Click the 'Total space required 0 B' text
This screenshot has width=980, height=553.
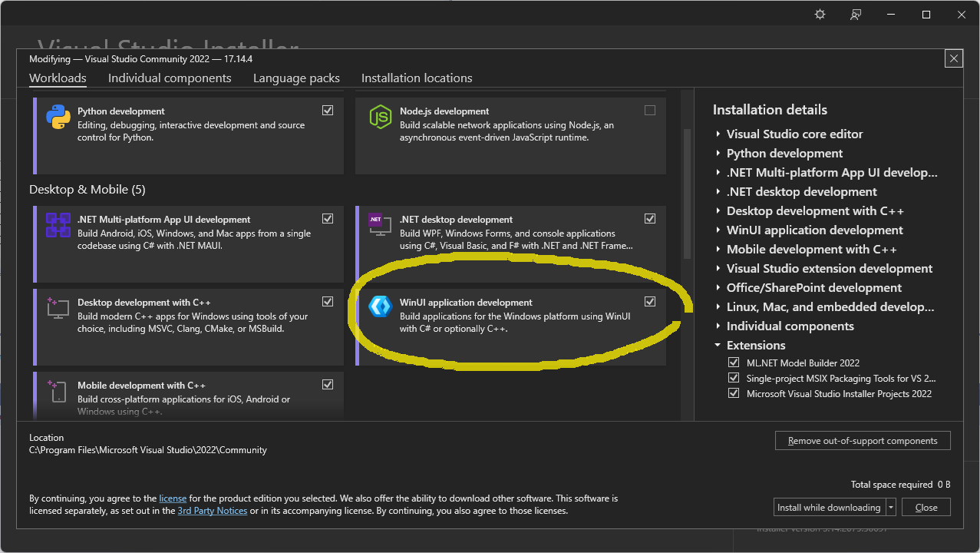click(901, 485)
